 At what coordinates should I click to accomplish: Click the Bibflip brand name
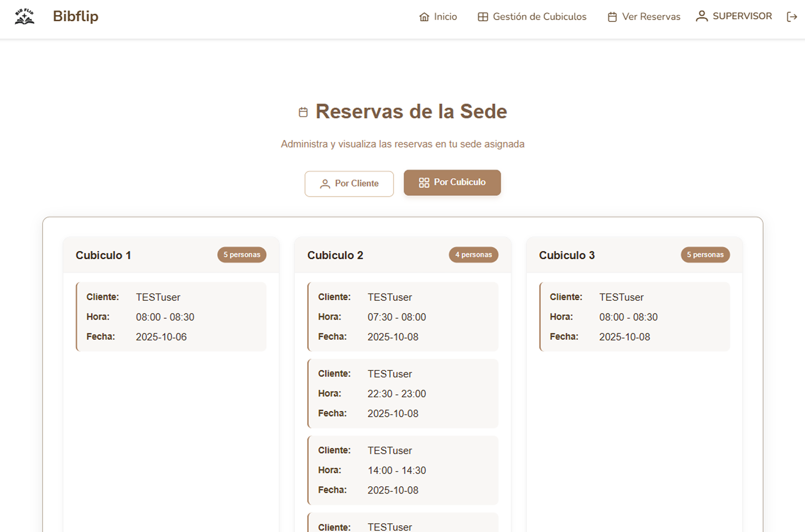click(x=75, y=16)
